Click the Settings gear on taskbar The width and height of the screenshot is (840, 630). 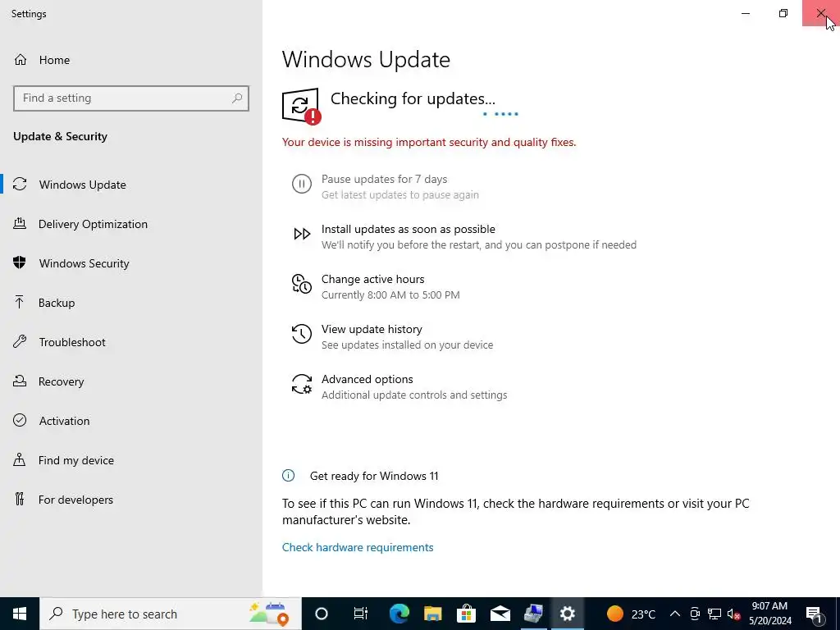[x=568, y=614]
